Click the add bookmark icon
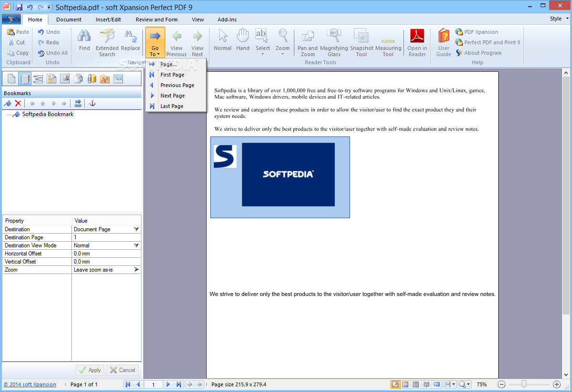This screenshot has height=392, width=572. (8, 103)
